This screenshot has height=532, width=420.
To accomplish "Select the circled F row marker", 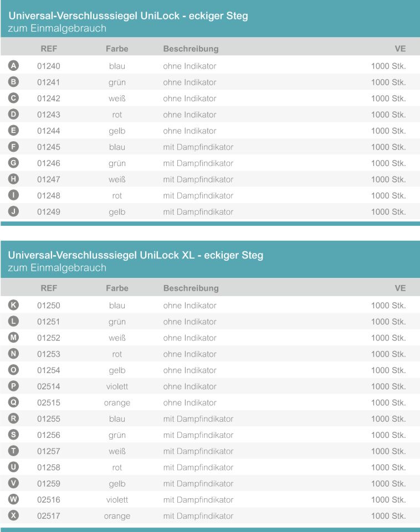I will pos(13,147).
